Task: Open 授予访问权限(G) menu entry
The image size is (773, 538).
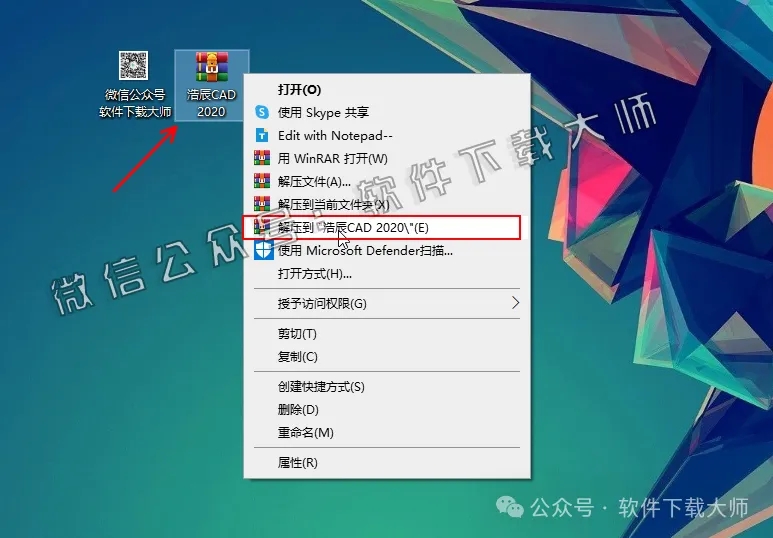Action: [x=387, y=303]
